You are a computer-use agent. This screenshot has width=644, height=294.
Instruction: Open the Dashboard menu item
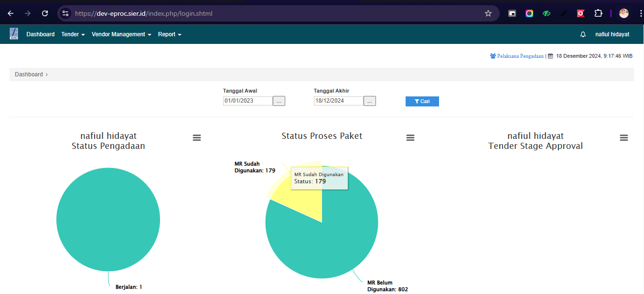coord(41,34)
